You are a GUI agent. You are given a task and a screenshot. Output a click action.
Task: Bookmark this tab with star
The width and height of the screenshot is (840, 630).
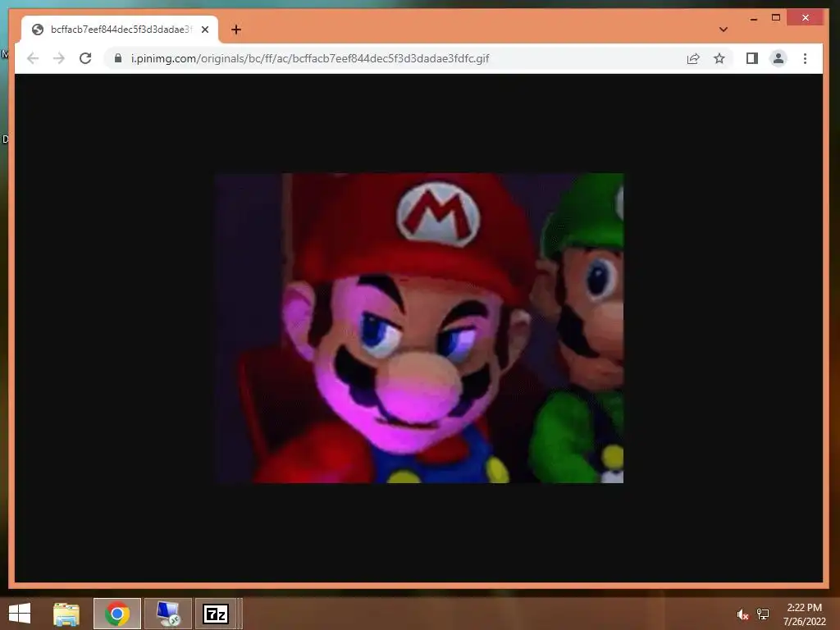[x=719, y=58]
